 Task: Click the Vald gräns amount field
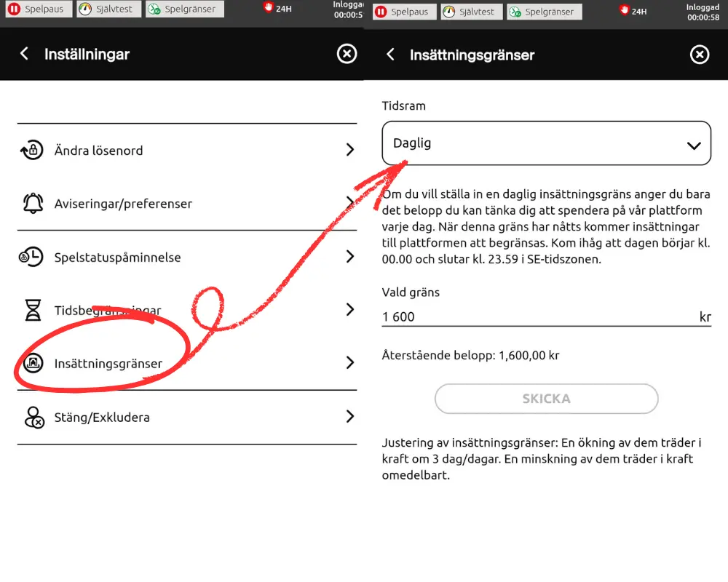[x=546, y=316]
